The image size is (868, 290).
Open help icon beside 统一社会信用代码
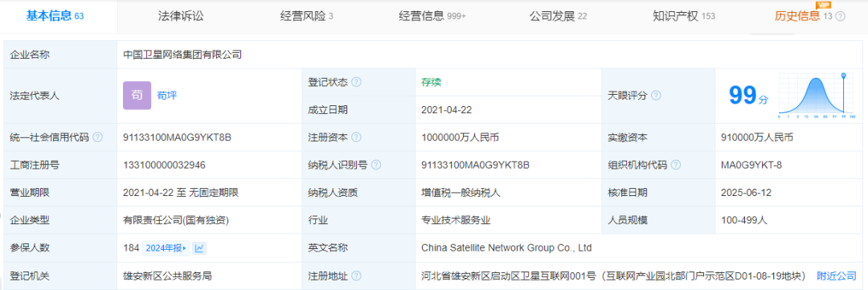[97, 137]
